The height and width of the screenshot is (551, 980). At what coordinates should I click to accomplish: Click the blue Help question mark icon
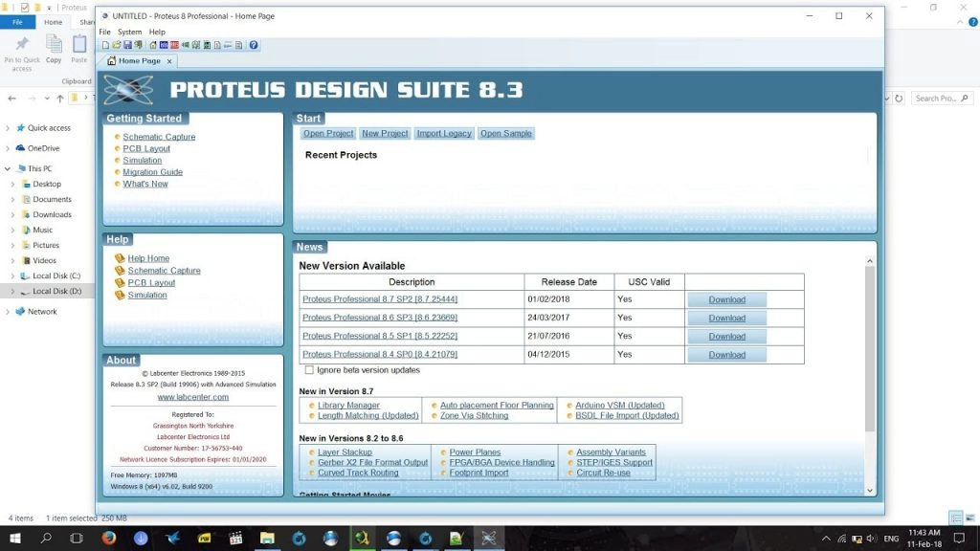coord(254,45)
